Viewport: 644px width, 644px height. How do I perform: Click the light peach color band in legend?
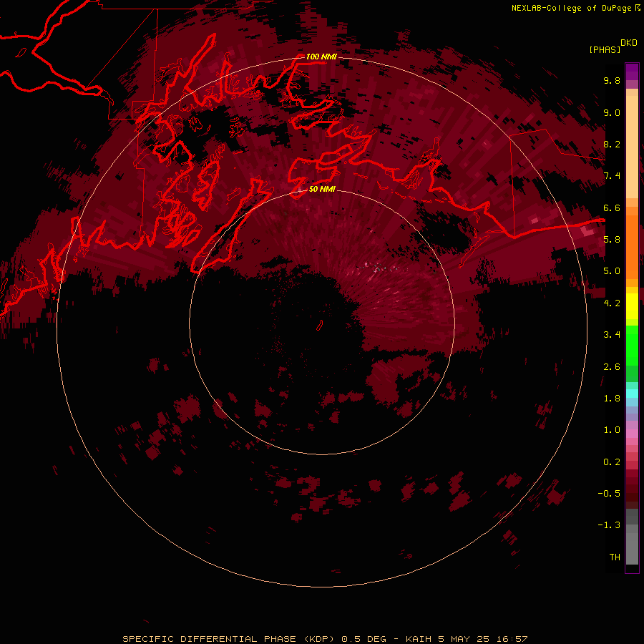pos(632,147)
